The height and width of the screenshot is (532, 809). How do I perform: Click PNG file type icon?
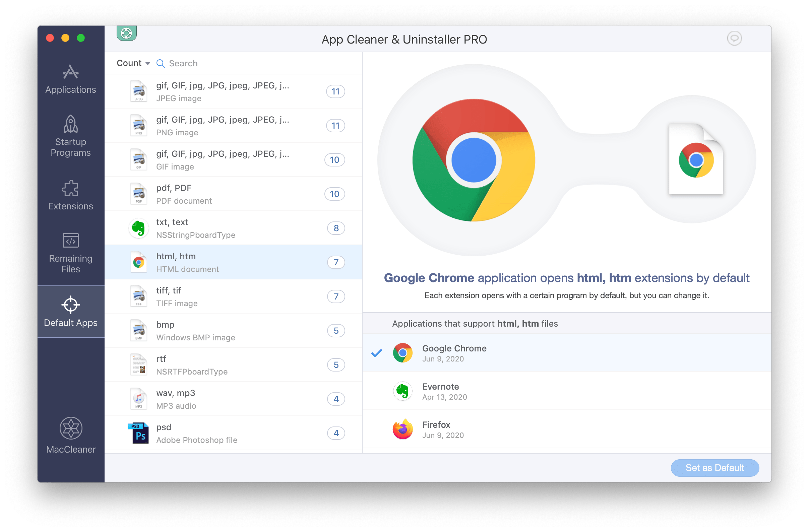pyautogui.click(x=139, y=125)
